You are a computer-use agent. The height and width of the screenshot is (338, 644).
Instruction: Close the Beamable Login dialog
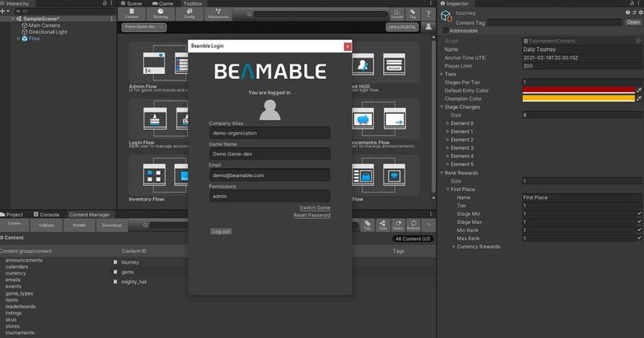point(347,46)
